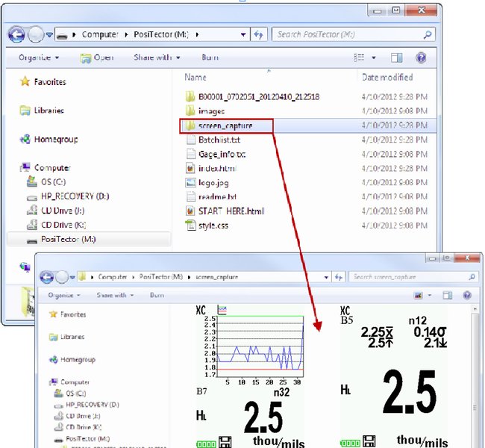
Task: Click the help icon in upper window toolbar
Action: click(x=421, y=57)
